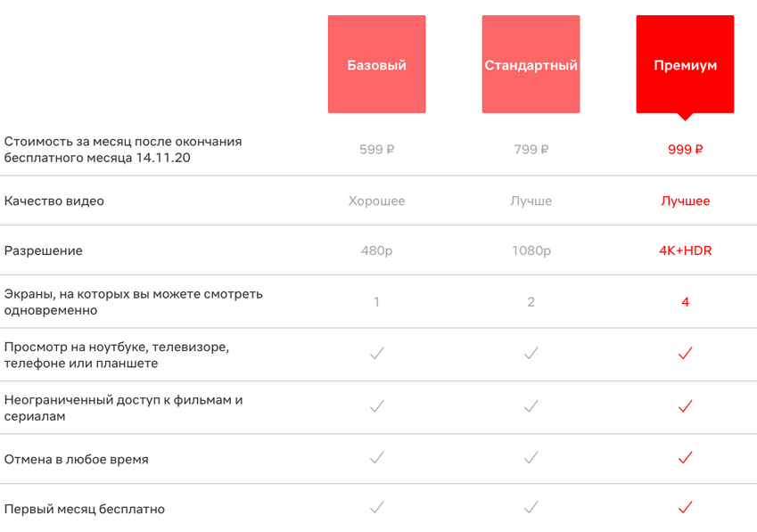Click the Базовый checkmark for Первый месяц бесплатно

(x=376, y=508)
